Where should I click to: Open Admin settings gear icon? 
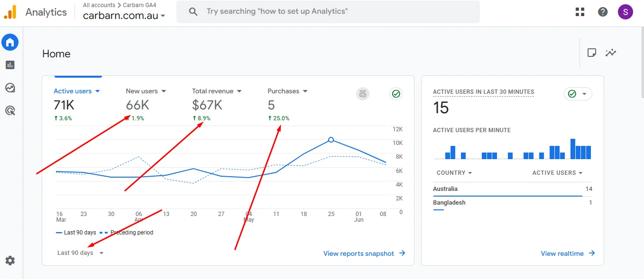(10, 261)
